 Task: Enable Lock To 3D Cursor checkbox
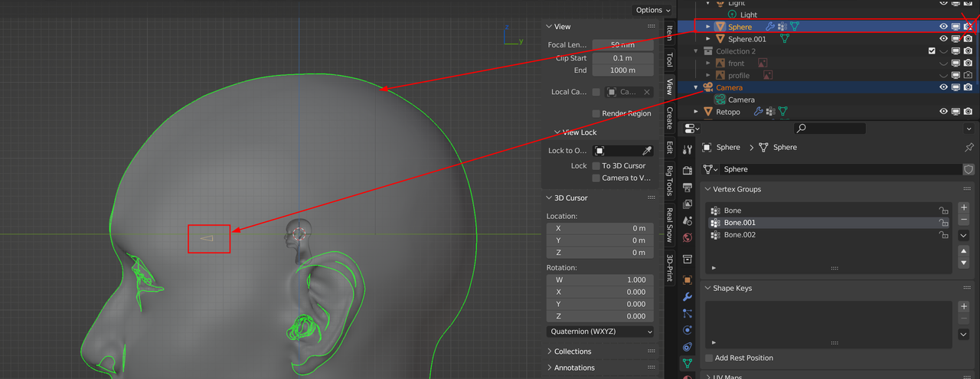point(596,165)
